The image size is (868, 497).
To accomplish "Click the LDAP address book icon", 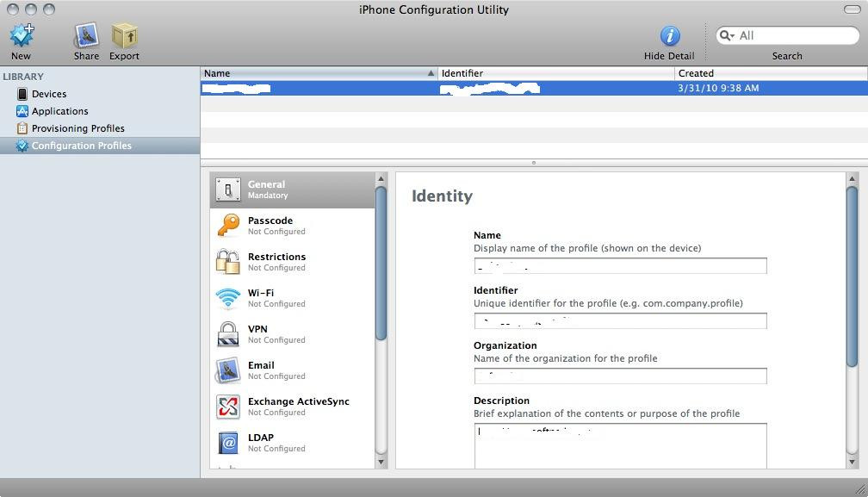I will (x=228, y=444).
